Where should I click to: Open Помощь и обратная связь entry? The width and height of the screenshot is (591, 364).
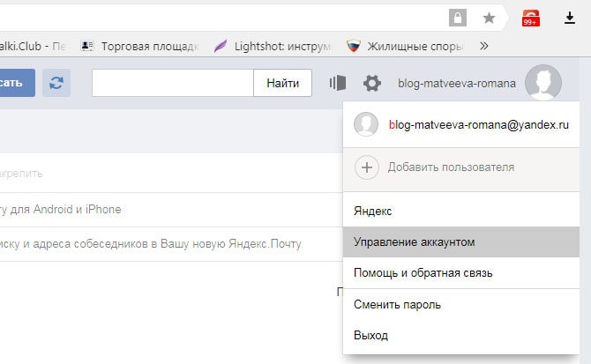(x=461, y=273)
